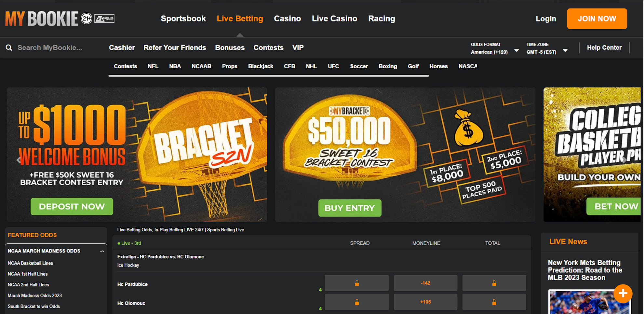This screenshot has height=314, width=644.
Task: Collapse NCAA March Madness Odds section
Action: point(102,251)
